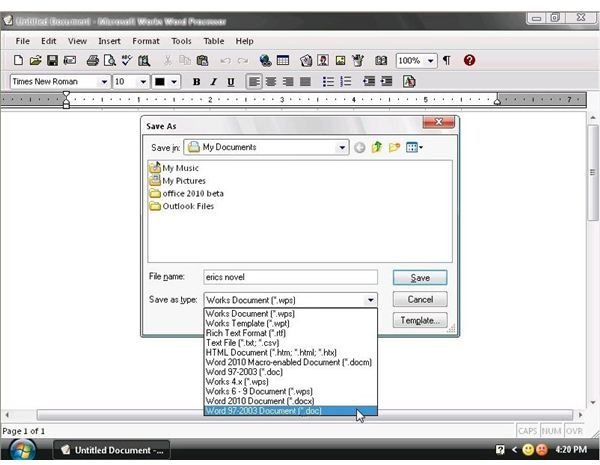
Task: Open the Edit menu
Action: click(49, 41)
